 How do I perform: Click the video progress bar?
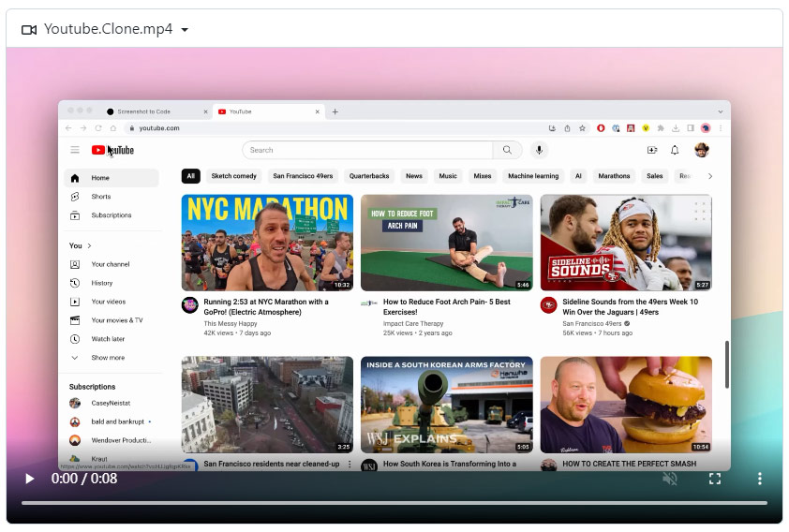(394, 503)
